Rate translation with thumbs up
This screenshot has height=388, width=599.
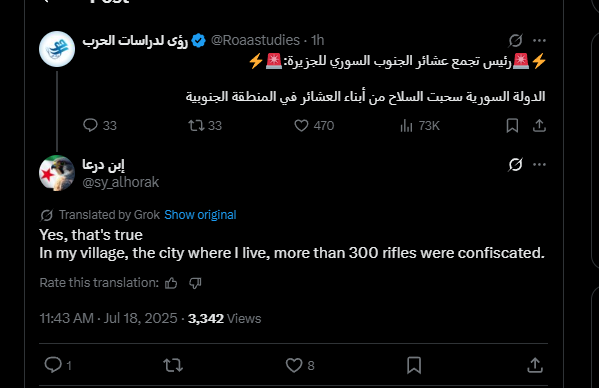click(x=171, y=283)
